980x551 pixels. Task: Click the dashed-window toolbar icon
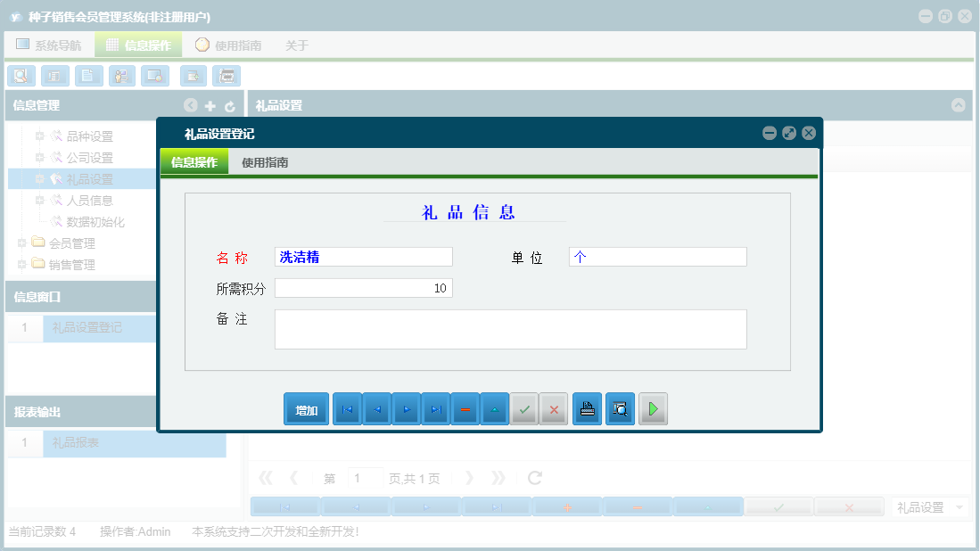coord(226,76)
